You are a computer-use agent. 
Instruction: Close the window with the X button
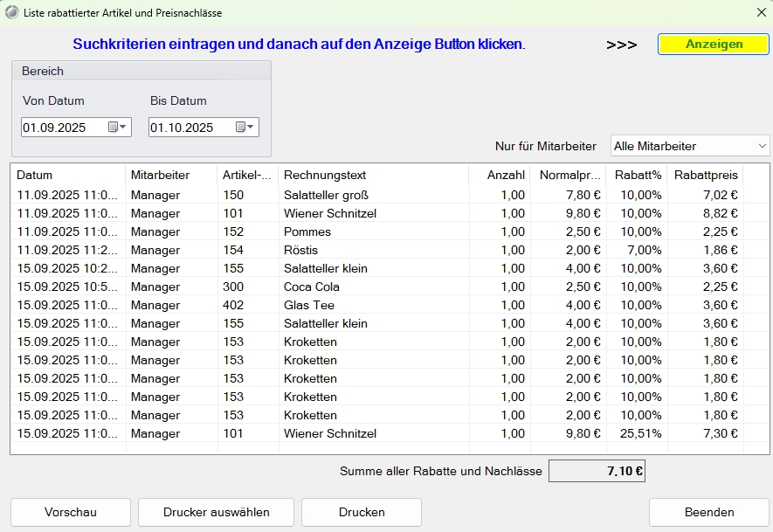coord(761,12)
